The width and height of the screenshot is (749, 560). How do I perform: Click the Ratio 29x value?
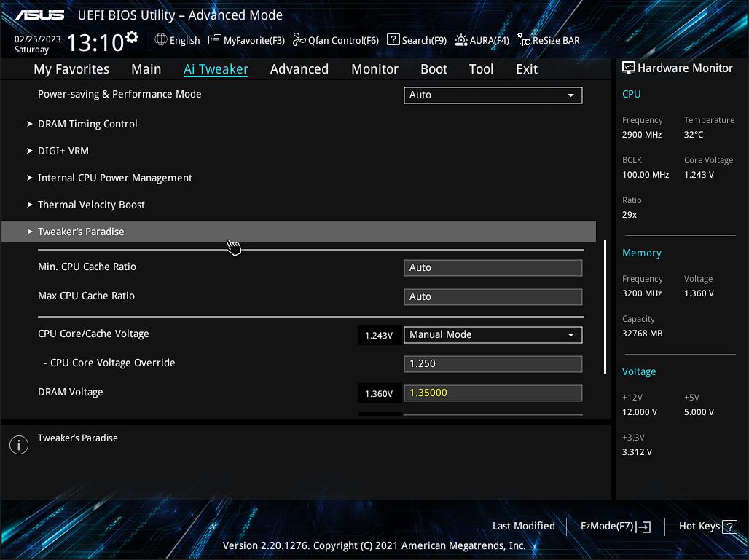click(x=629, y=215)
